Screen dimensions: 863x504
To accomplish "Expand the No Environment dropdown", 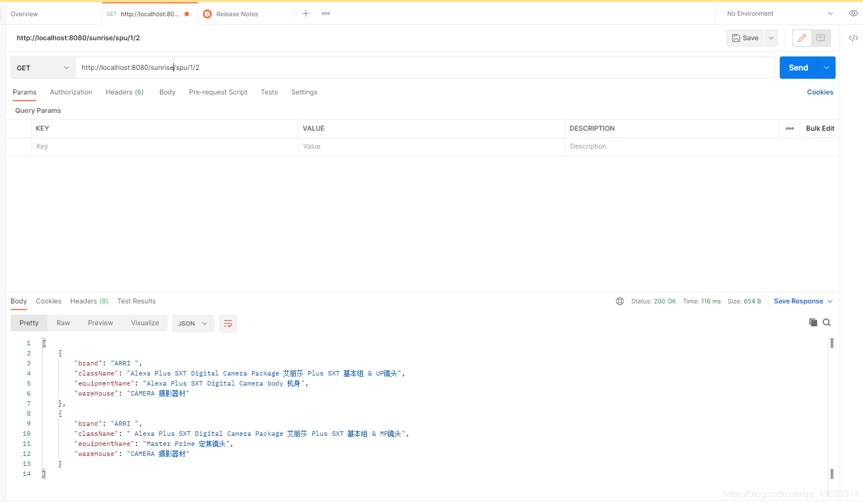I will coord(780,13).
